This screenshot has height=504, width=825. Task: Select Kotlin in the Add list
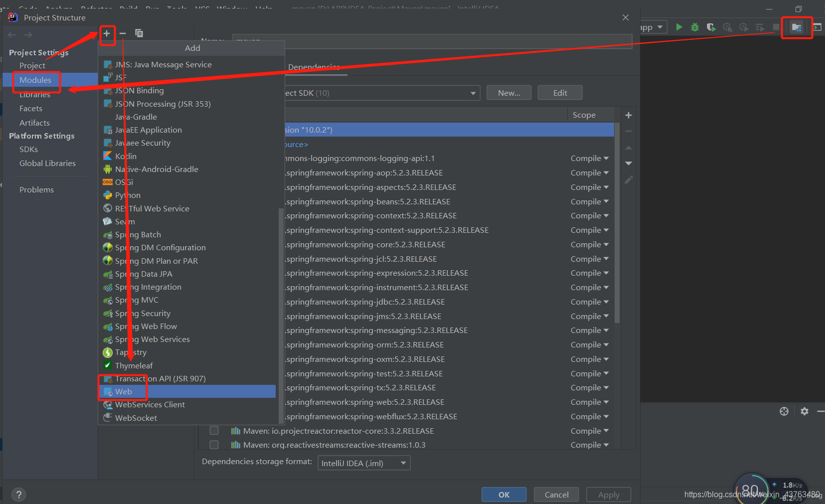(x=187, y=156)
